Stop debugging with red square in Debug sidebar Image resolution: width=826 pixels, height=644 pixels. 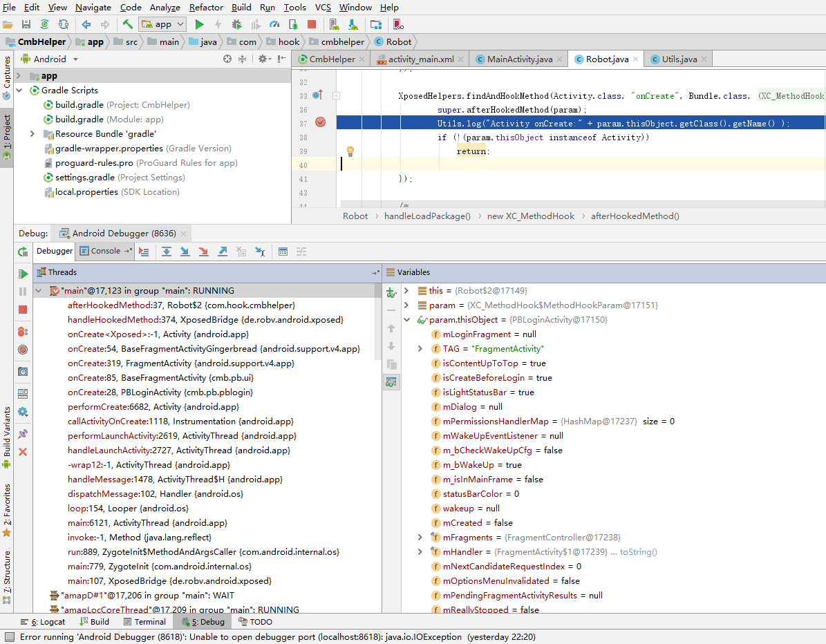(23, 310)
